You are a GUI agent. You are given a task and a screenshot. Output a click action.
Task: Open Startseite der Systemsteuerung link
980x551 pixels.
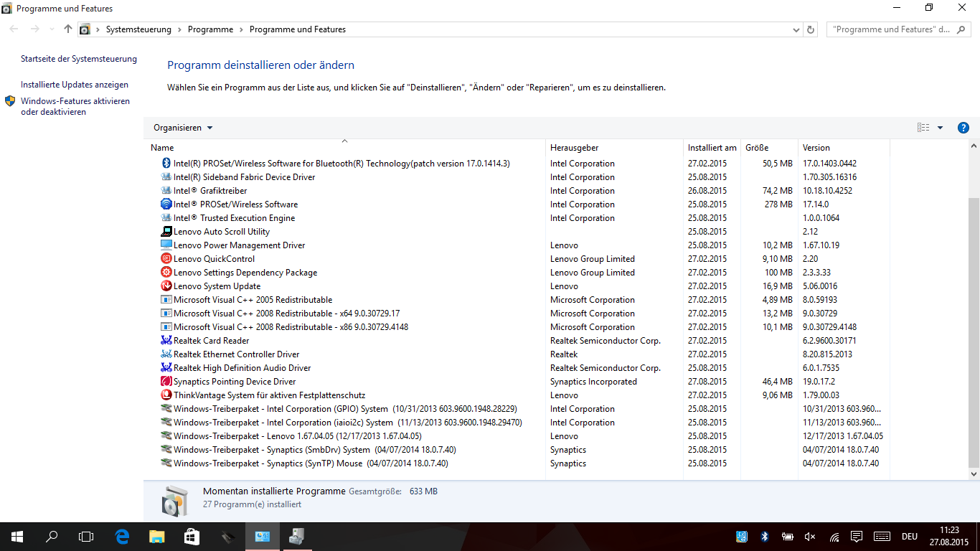[x=79, y=59]
